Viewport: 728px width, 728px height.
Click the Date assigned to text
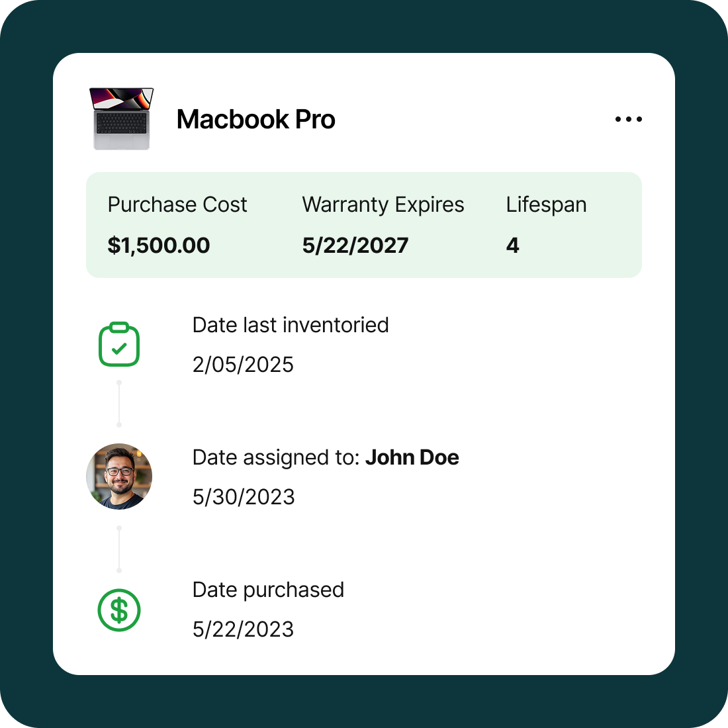(x=275, y=457)
